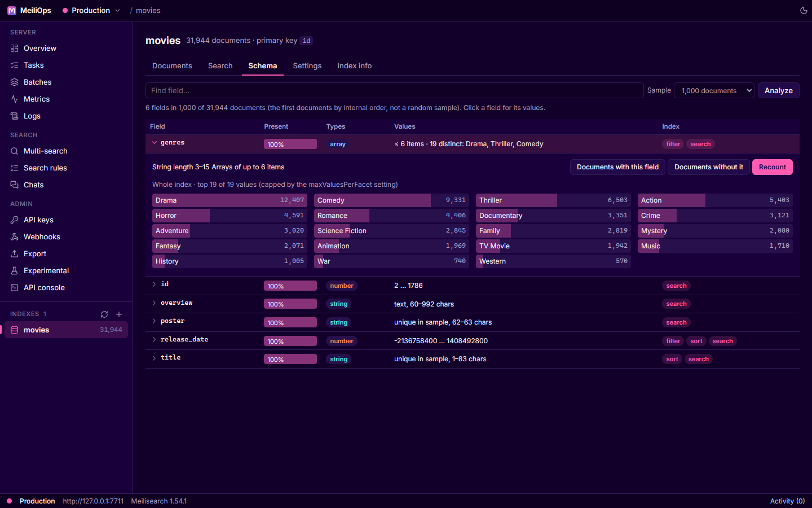Open the Production instance dropdown
This screenshot has width=812, height=508.
pyautogui.click(x=91, y=10)
